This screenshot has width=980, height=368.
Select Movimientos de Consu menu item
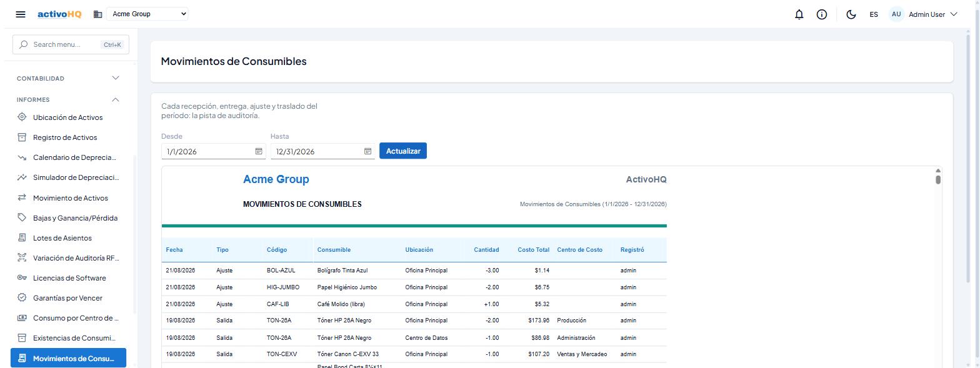[x=68, y=358]
